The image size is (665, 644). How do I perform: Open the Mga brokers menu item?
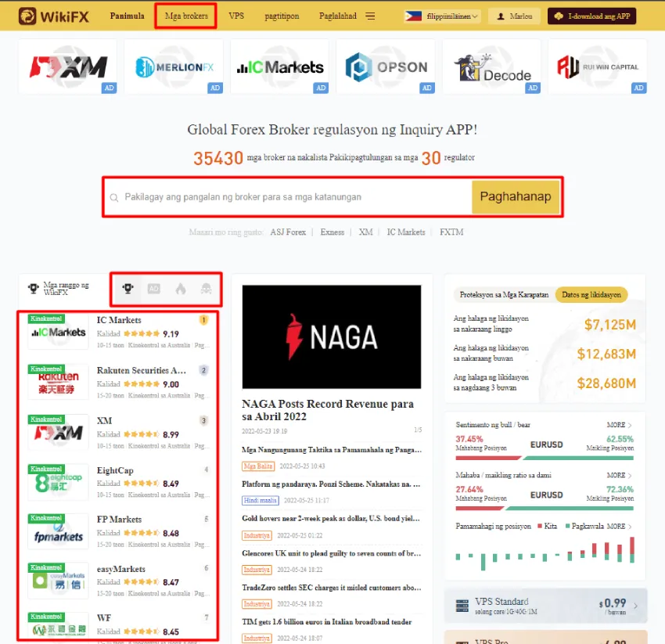(186, 16)
